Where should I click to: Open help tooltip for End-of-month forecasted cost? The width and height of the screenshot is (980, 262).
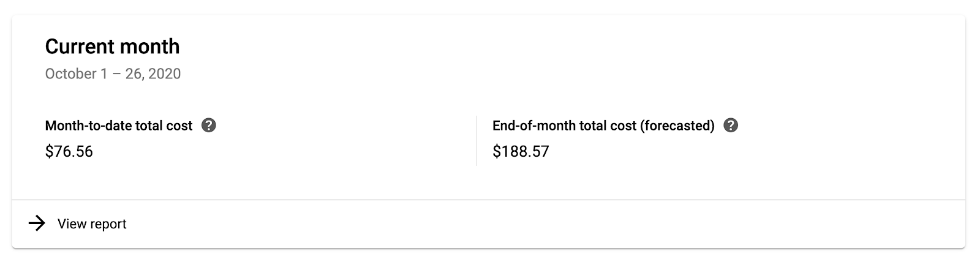(x=731, y=125)
